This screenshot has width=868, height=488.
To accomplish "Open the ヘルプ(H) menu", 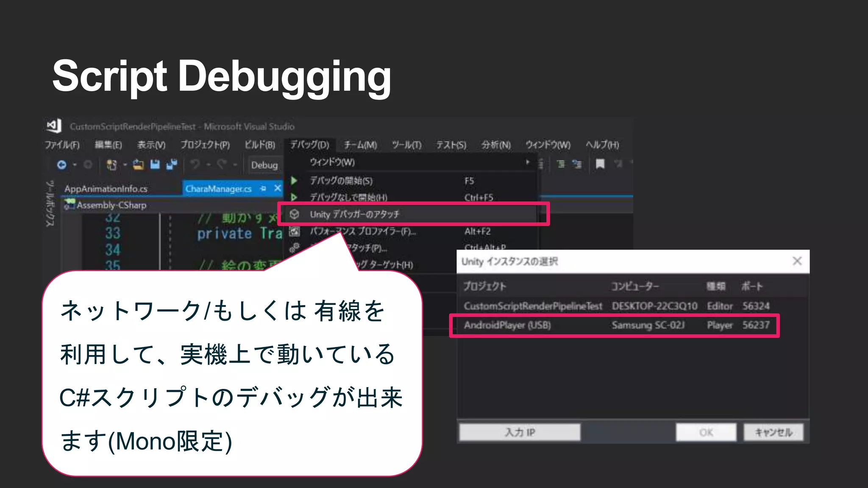I will [602, 145].
